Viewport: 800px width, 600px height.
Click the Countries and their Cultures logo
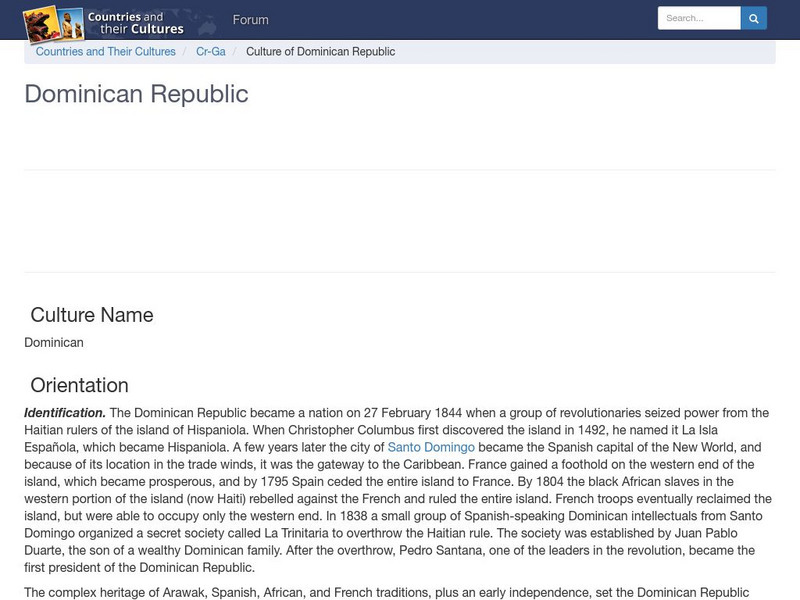click(x=104, y=23)
